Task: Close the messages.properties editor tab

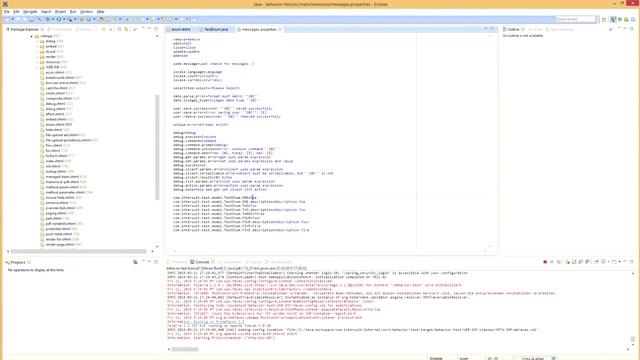Action: pos(280,29)
